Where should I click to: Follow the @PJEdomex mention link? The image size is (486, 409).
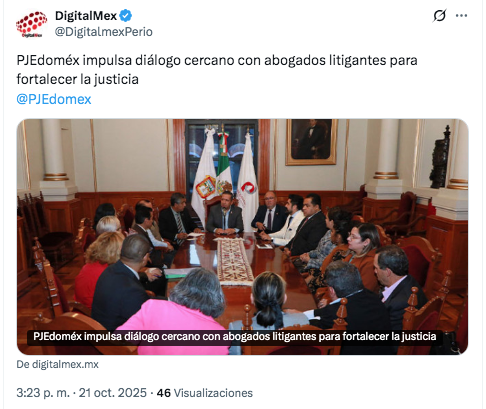pyautogui.click(x=54, y=99)
